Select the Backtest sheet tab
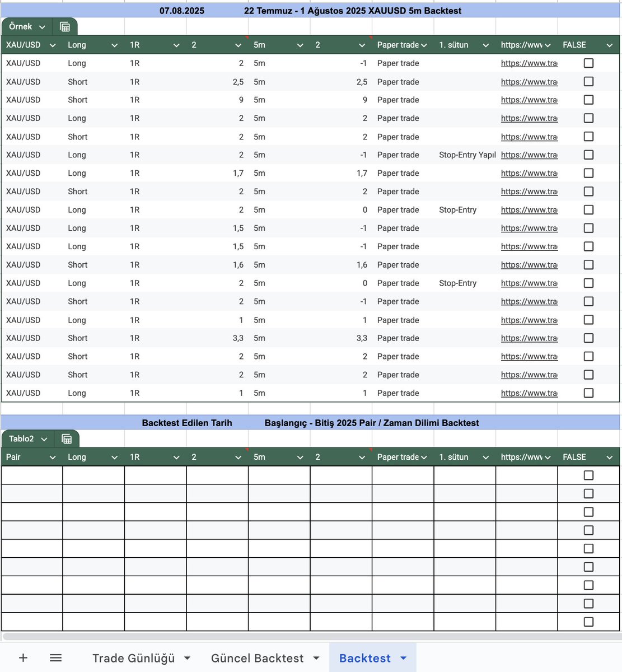The image size is (622, 672). click(365, 658)
